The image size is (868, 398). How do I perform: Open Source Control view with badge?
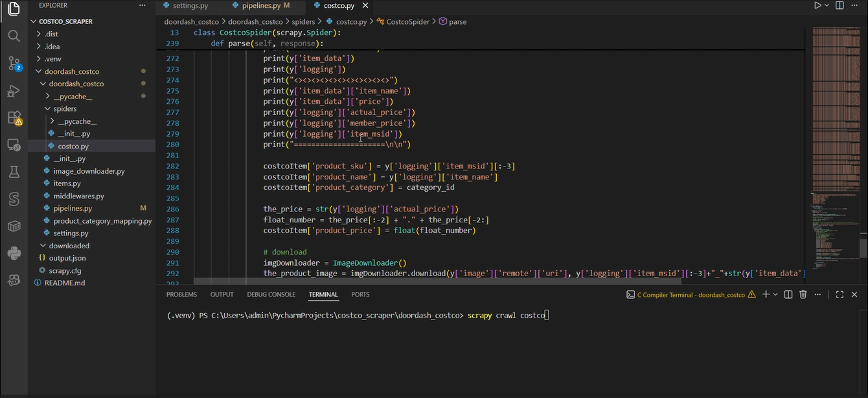(14, 64)
